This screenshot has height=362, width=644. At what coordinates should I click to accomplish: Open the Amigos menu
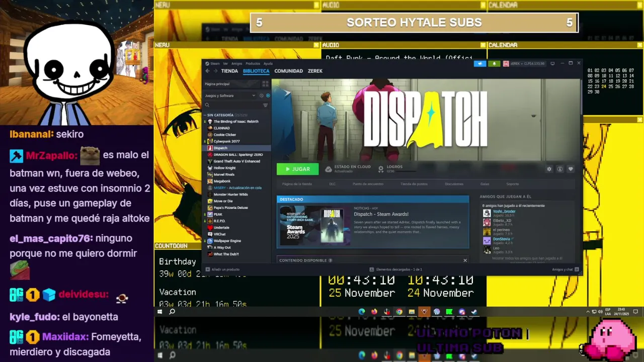point(236,63)
